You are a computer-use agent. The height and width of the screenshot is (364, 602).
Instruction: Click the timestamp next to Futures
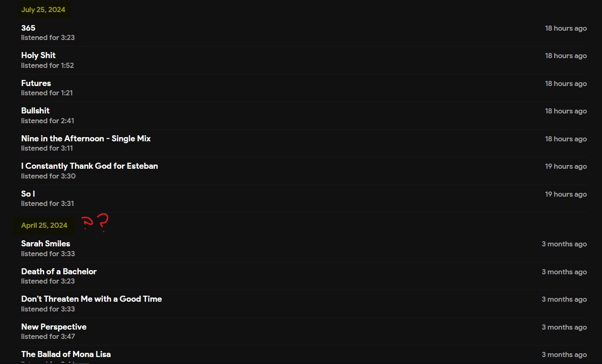coord(566,84)
